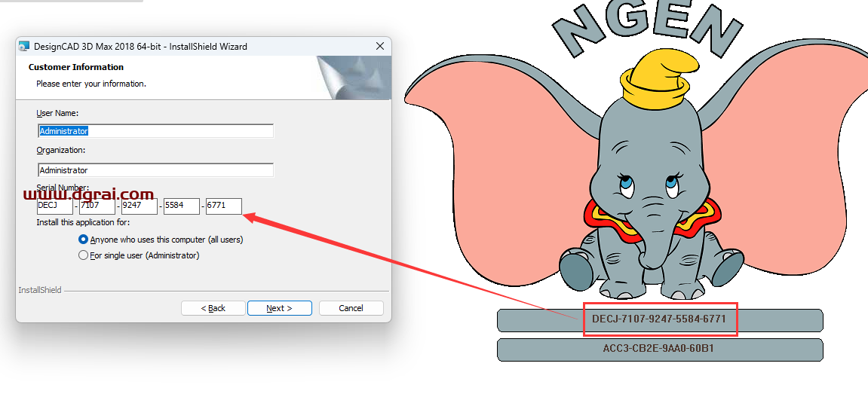Cancel the installation wizard

(351, 308)
